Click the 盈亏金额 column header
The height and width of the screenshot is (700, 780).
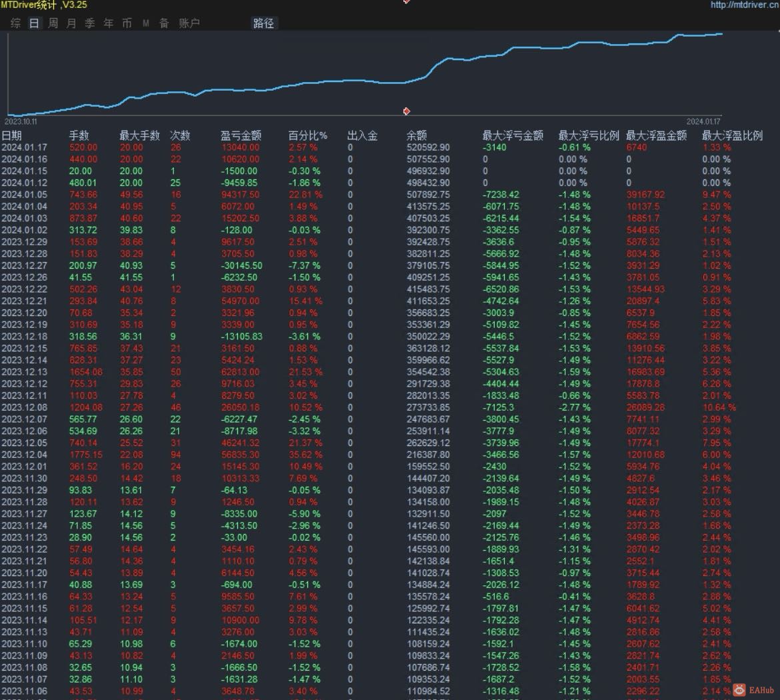point(241,135)
